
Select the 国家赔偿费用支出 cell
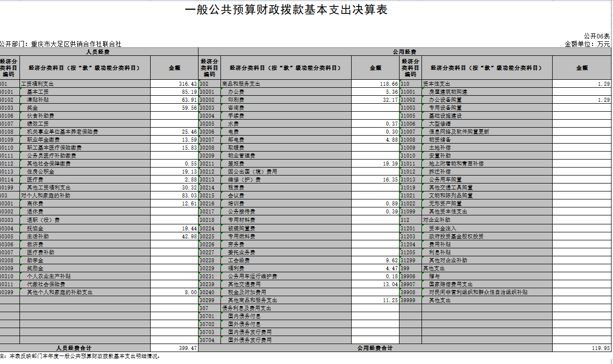pyautogui.click(x=487, y=284)
